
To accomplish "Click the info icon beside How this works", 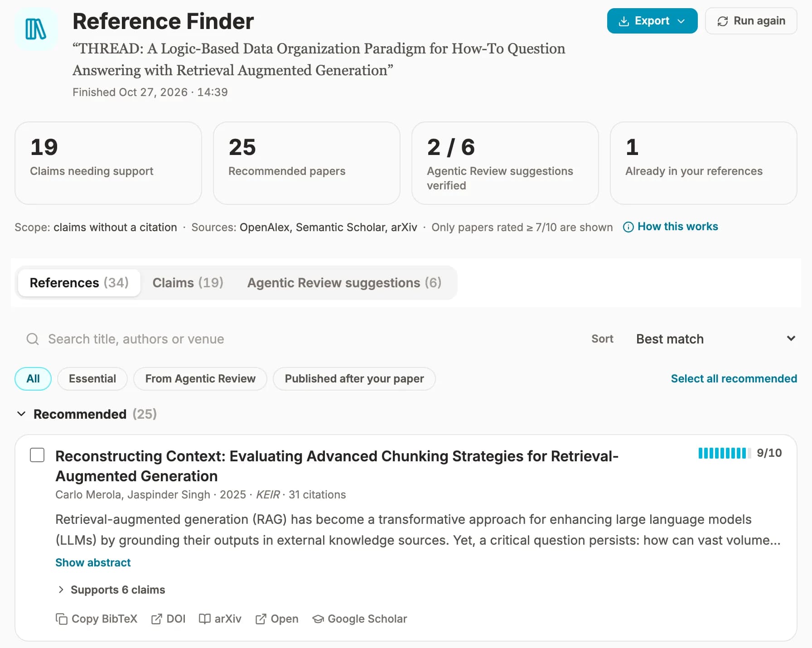I will coord(628,227).
